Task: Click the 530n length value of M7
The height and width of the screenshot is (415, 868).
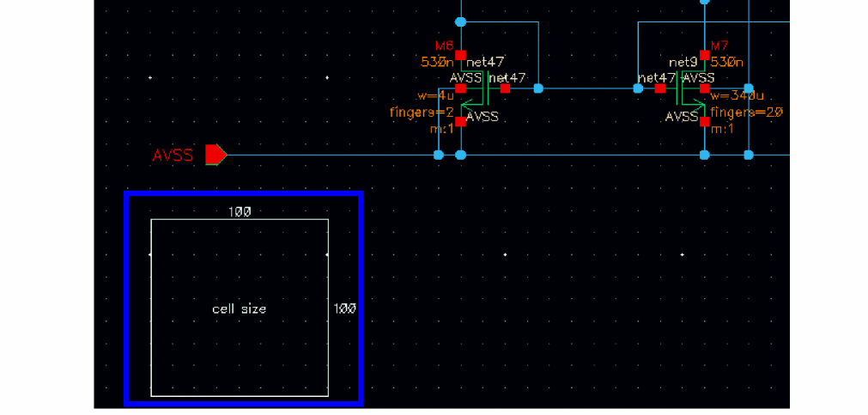Action: pos(727,62)
